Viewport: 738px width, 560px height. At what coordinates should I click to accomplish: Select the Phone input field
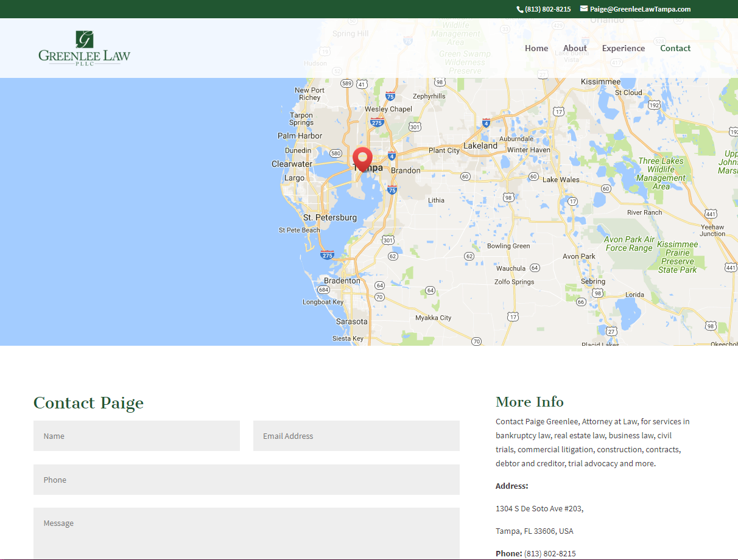click(247, 480)
